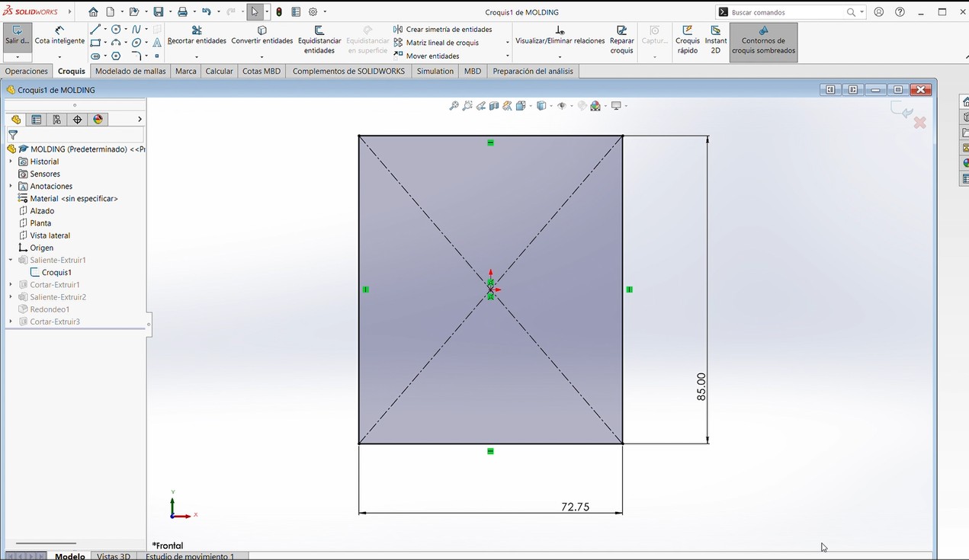Click Convertir entidades tool
The width and height of the screenshot is (969, 560).
(262, 36)
